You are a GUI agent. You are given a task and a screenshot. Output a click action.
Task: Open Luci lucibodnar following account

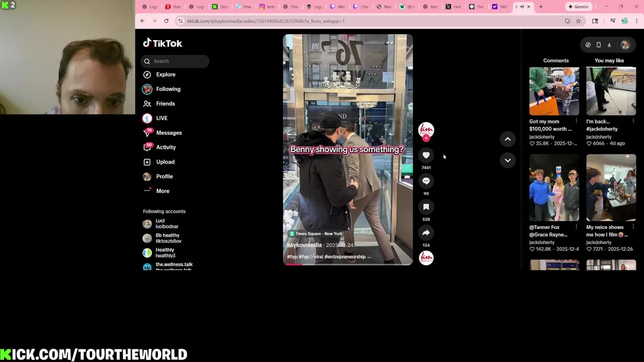(161, 224)
